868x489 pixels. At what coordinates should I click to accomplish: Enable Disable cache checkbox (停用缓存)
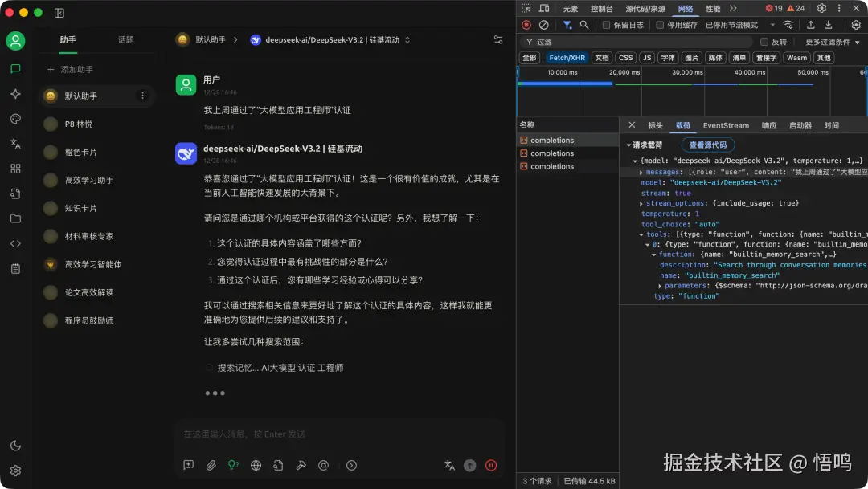pyautogui.click(x=660, y=25)
